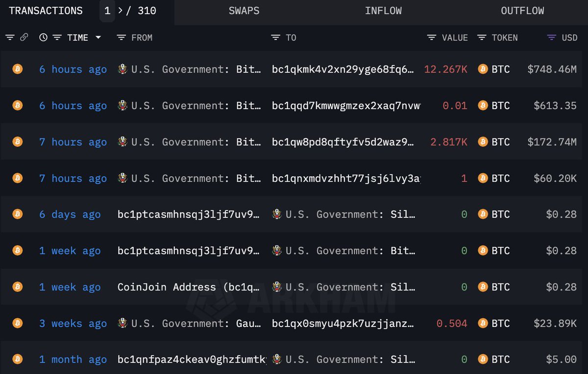This screenshot has width=588, height=374.
Task: Click Bitcoin chain icon on 3 weeks ago row
Action: click(x=18, y=323)
